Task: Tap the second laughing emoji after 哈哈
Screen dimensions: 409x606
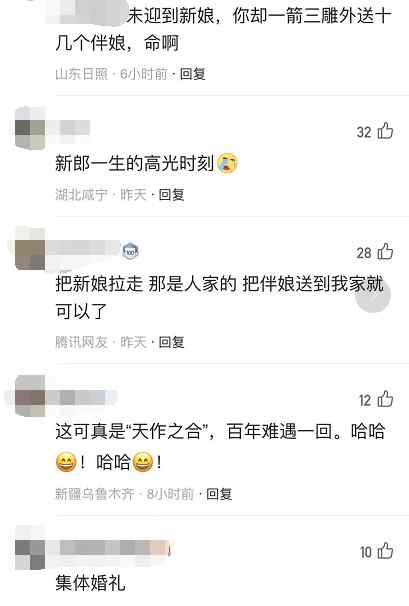Action: point(143,462)
